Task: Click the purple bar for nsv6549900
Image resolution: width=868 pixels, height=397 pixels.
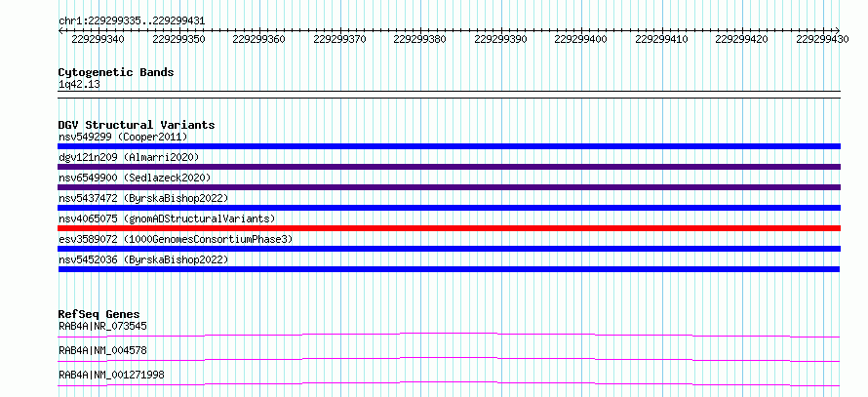Action: (x=450, y=187)
